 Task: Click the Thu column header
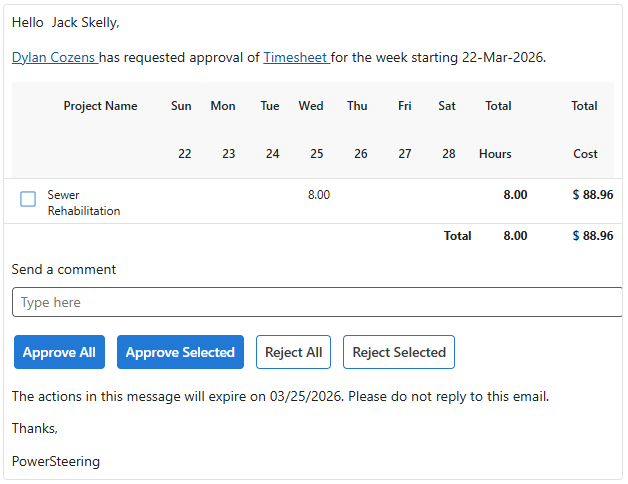pyautogui.click(x=357, y=106)
